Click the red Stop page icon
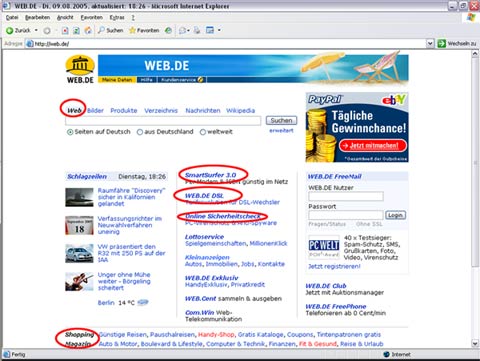 pos(65,31)
